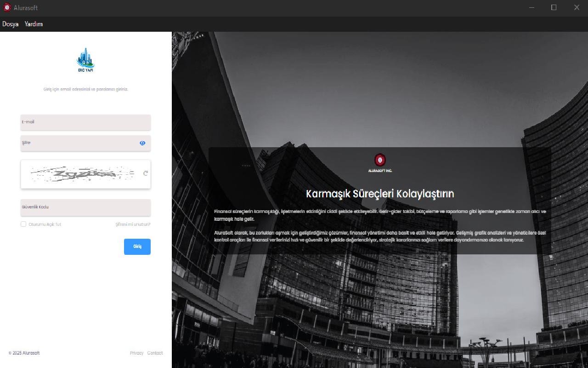
Task: Click the ERC YAPI building logo
Action: [85, 60]
